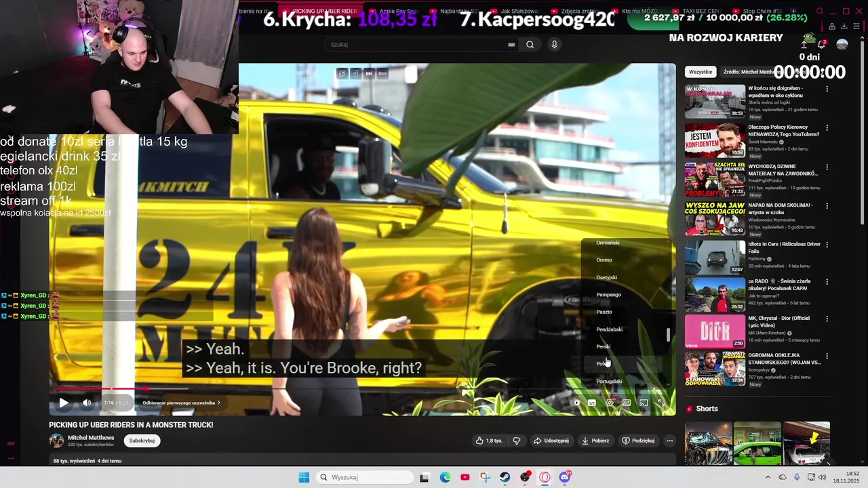Open options menu for 'Idiots In Cars'

(827, 245)
